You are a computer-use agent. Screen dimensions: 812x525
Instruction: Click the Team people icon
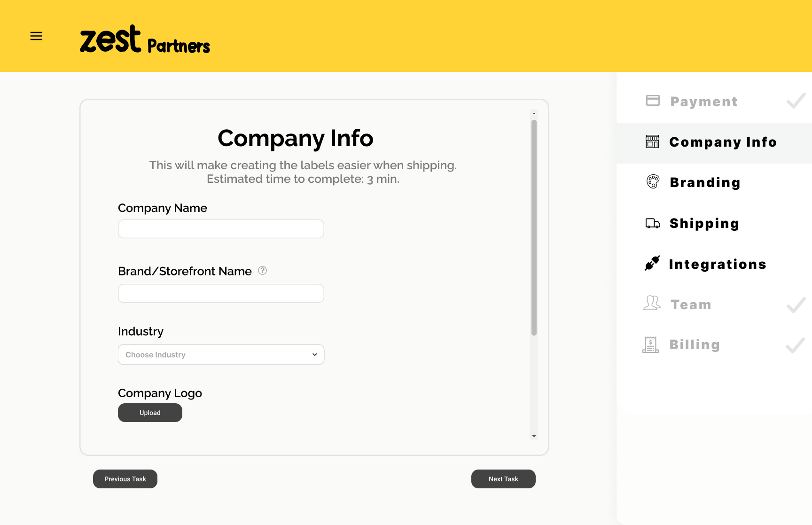tap(652, 304)
